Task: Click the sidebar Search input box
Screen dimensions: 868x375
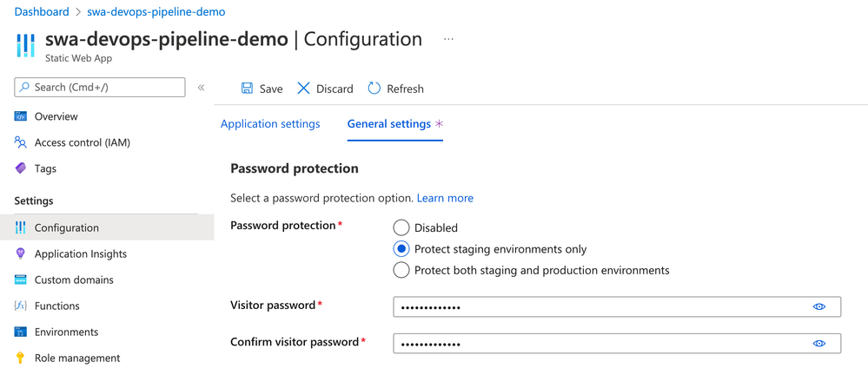Action: 100,87
